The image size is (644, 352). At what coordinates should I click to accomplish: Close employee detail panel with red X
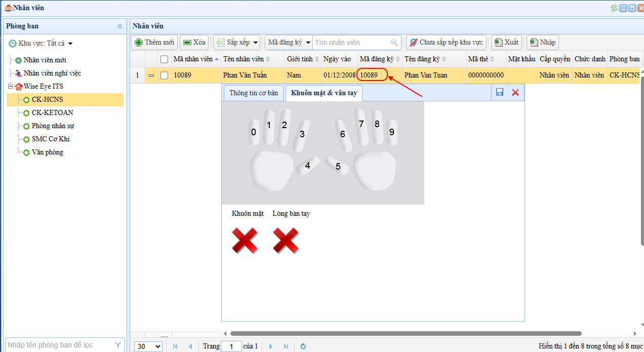[x=515, y=92]
